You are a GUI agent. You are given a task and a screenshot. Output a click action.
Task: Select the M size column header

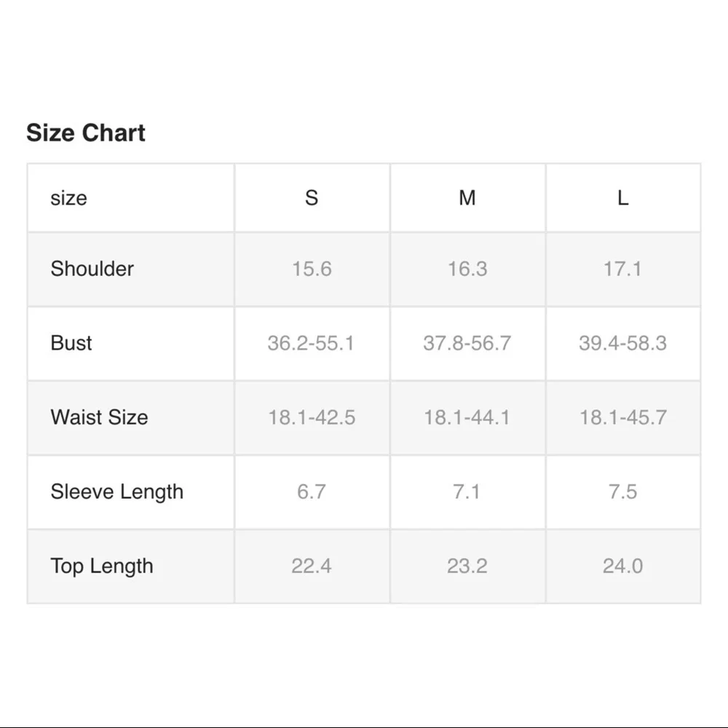(x=467, y=198)
